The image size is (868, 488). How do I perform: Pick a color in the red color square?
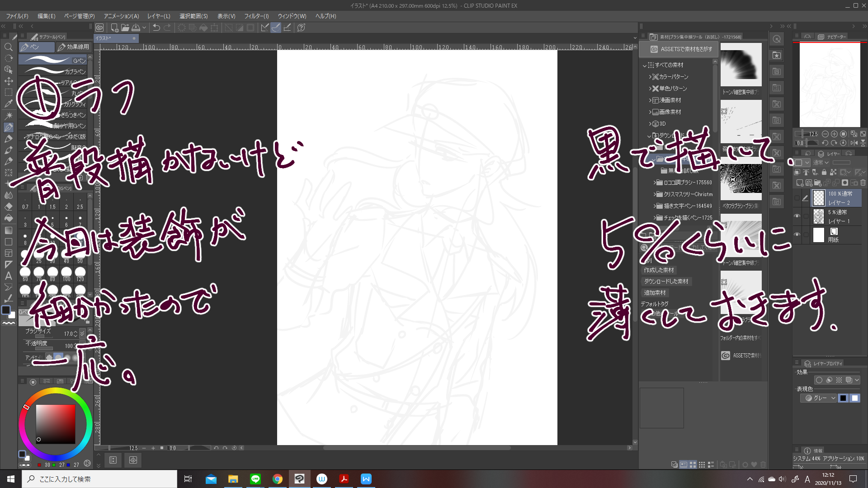(x=56, y=424)
